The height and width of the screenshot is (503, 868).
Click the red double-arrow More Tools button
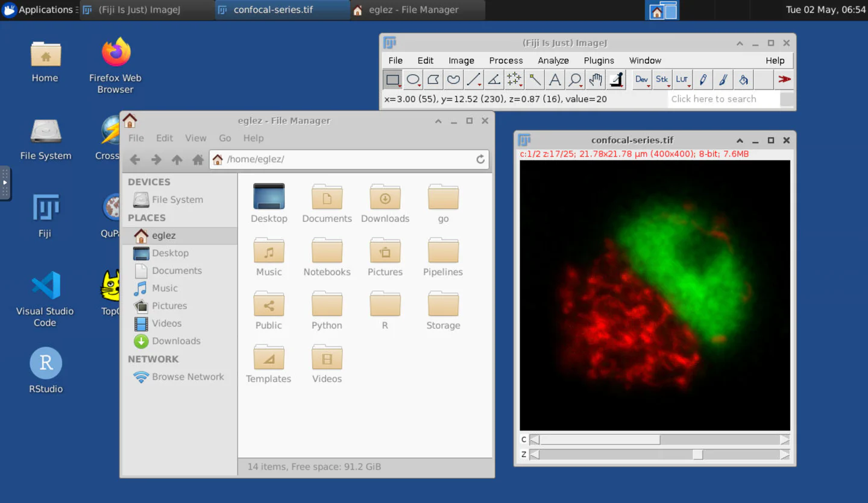click(784, 80)
